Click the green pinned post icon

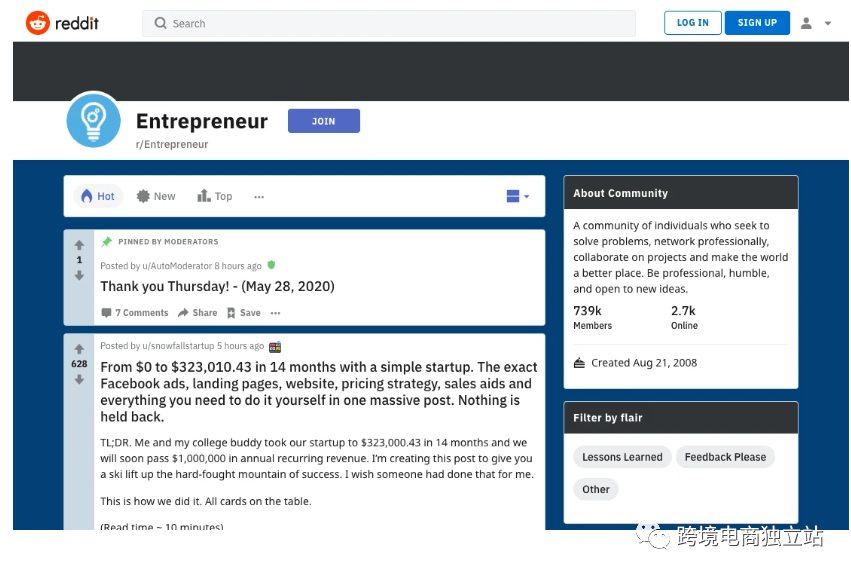click(x=106, y=241)
